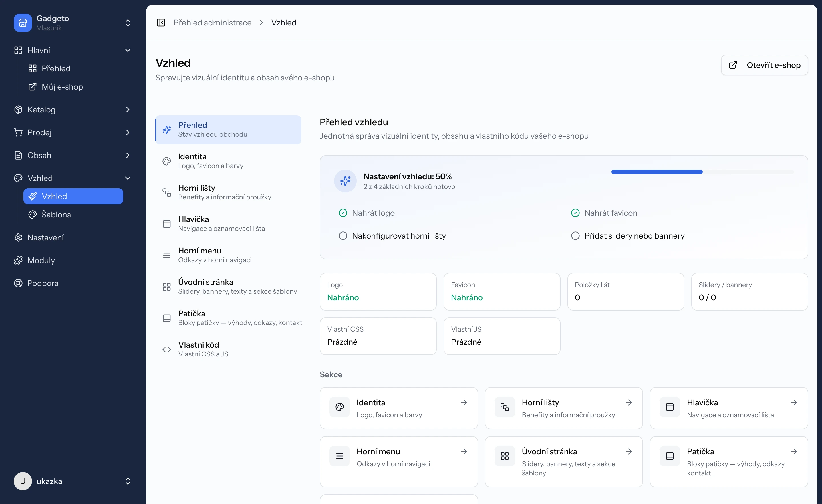
Task: Toggle the sidebar collapse icon
Action: point(161,23)
